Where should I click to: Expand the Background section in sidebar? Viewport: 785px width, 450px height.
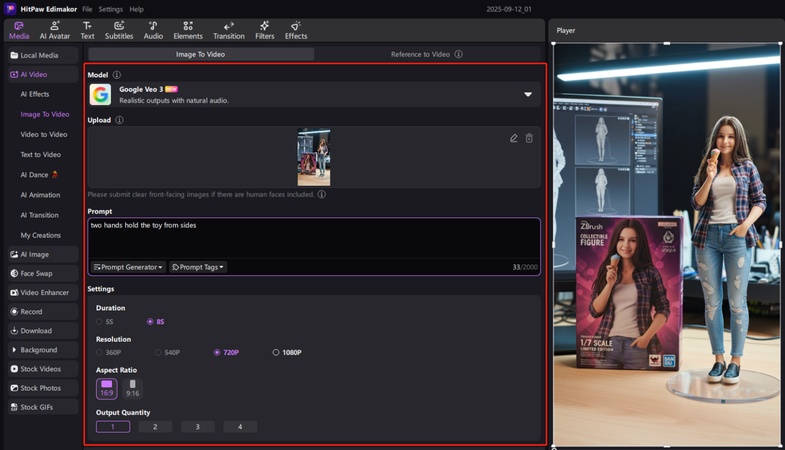click(x=43, y=350)
